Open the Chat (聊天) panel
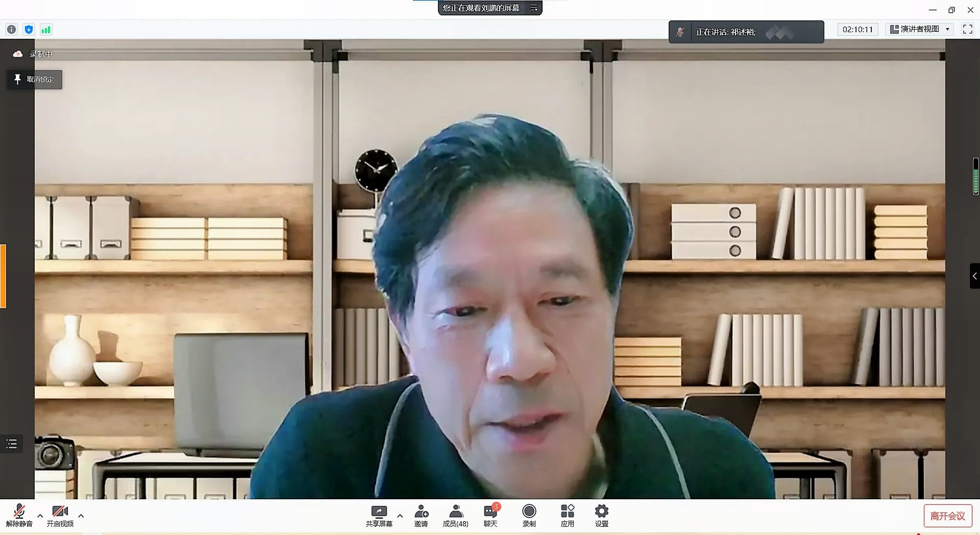 491,515
